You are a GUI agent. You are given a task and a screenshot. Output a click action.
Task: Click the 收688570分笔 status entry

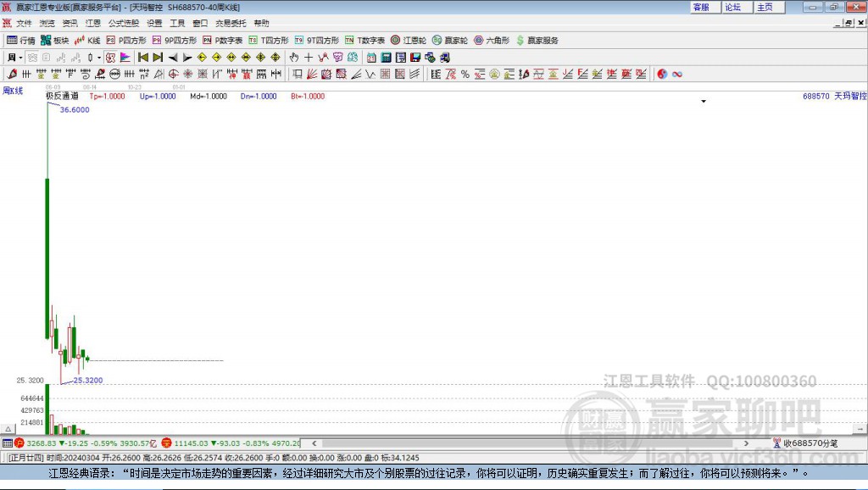click(x=806, y=443)
